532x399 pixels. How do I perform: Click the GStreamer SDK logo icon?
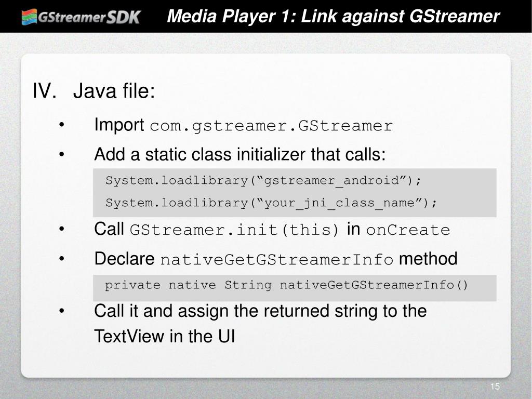coord(29,17)
